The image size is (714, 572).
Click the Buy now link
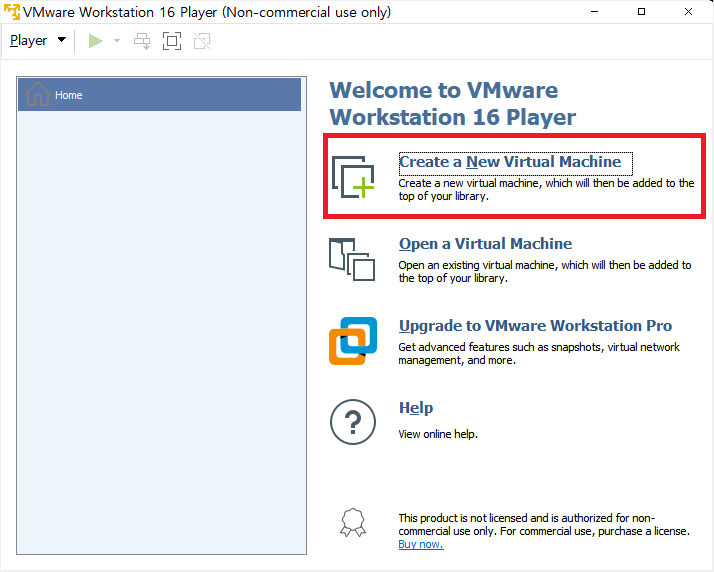[421, 544]
